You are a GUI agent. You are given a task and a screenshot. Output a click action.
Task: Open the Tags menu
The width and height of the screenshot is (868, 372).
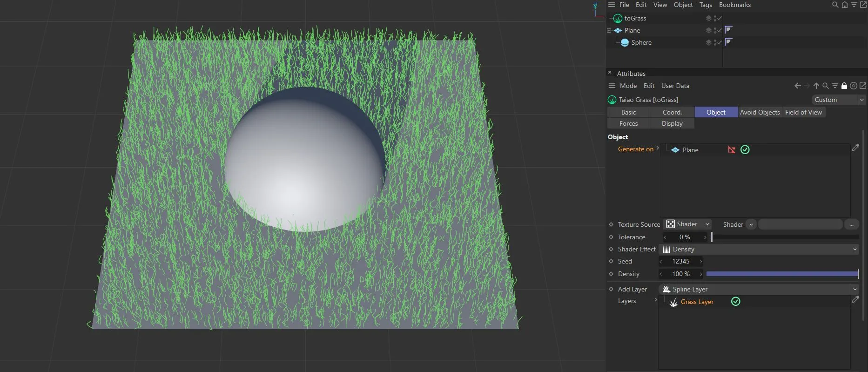click(706, 5)
